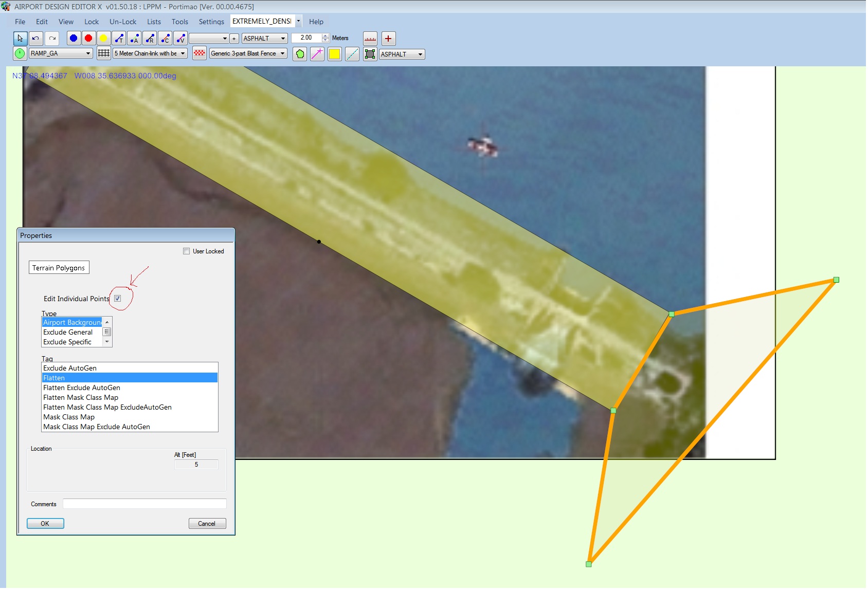Click the undo arrow icon
This screenshot has height=590, width=868.
click(35, 39)
